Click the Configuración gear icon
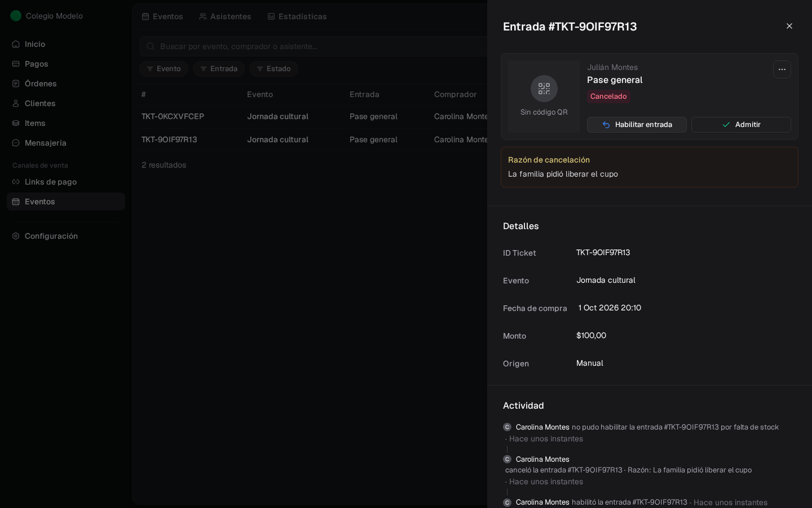The height and width of the screenshot is (508, 812). pos(16,236)
